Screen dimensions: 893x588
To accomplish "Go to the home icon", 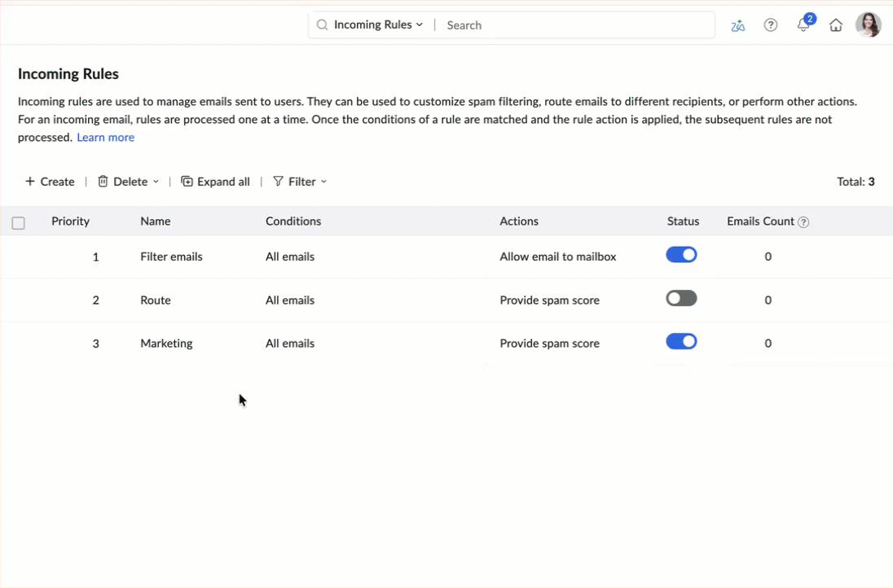I will point(835,25).
